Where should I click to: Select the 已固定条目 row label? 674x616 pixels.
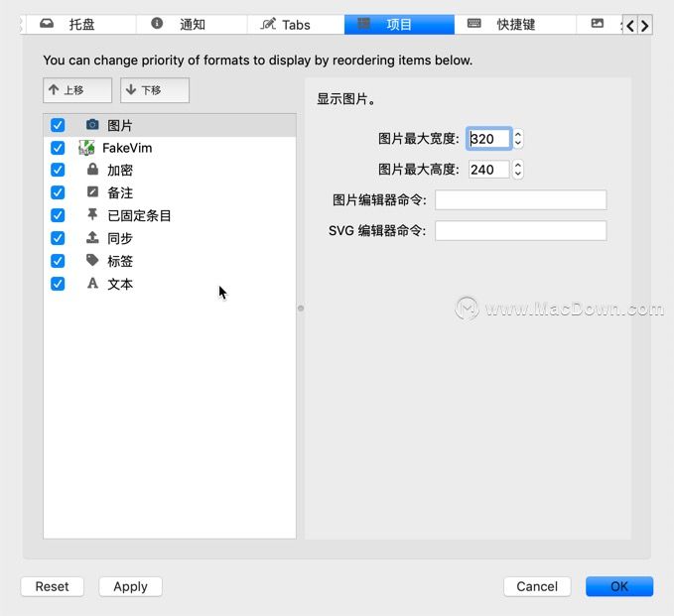139,215
